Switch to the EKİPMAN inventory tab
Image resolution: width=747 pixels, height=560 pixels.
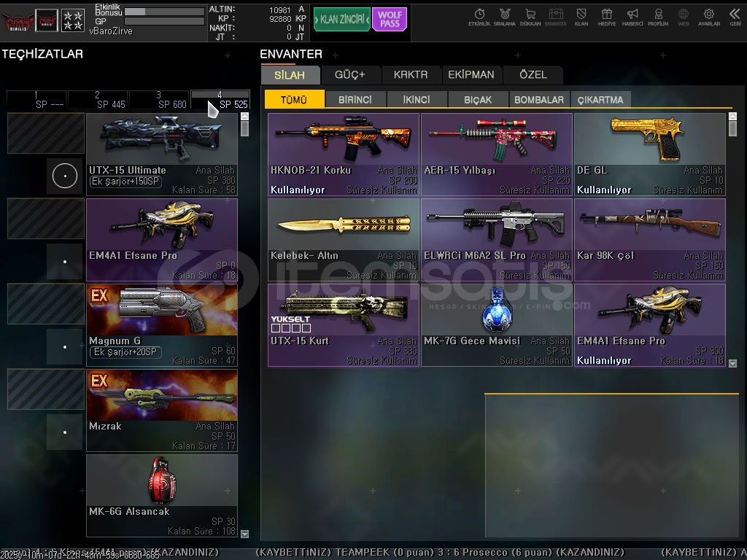pyautogui.click(x=471, y=74)
